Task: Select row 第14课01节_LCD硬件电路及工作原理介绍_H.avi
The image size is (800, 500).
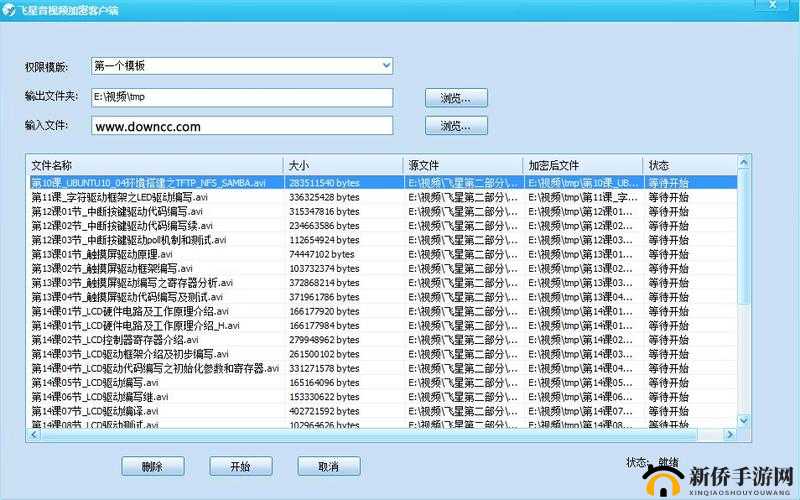Action: coord(383,326)
